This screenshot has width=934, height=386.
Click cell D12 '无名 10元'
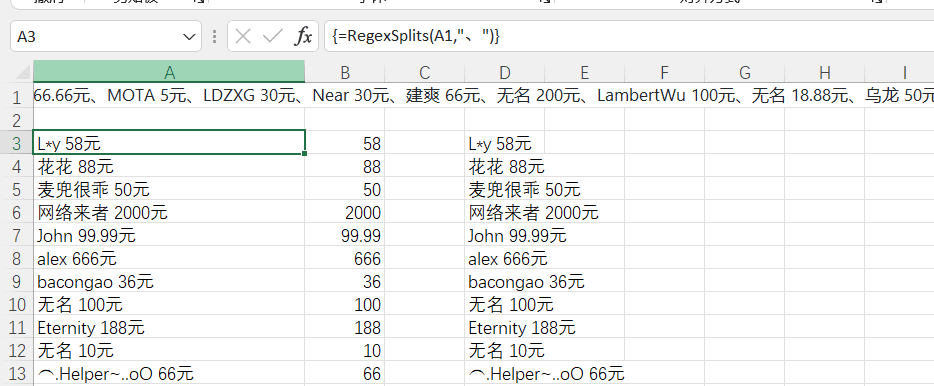pos(505,350)
